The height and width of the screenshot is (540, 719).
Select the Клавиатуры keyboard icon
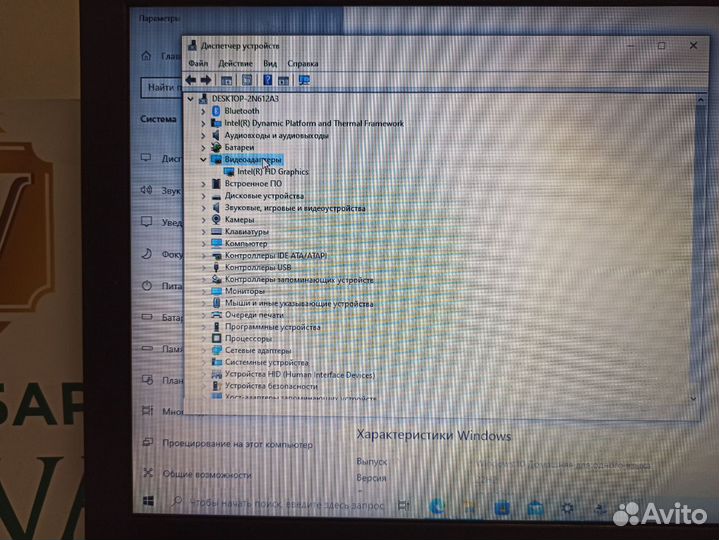216,231
